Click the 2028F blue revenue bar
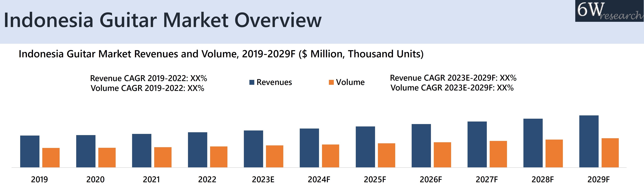The width and height of the screenshot is (644, 196). (x=533, y=143)
